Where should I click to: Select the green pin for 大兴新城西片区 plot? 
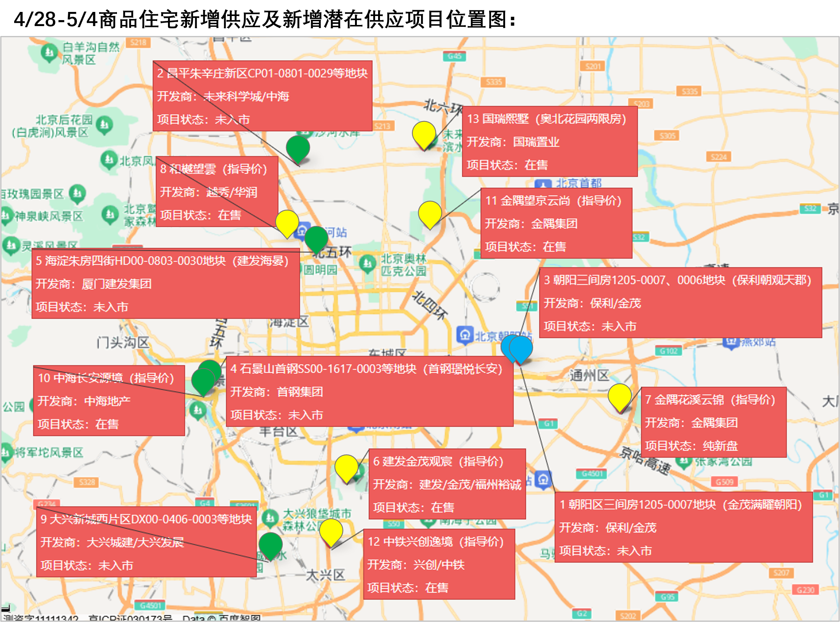click(271, 546)
